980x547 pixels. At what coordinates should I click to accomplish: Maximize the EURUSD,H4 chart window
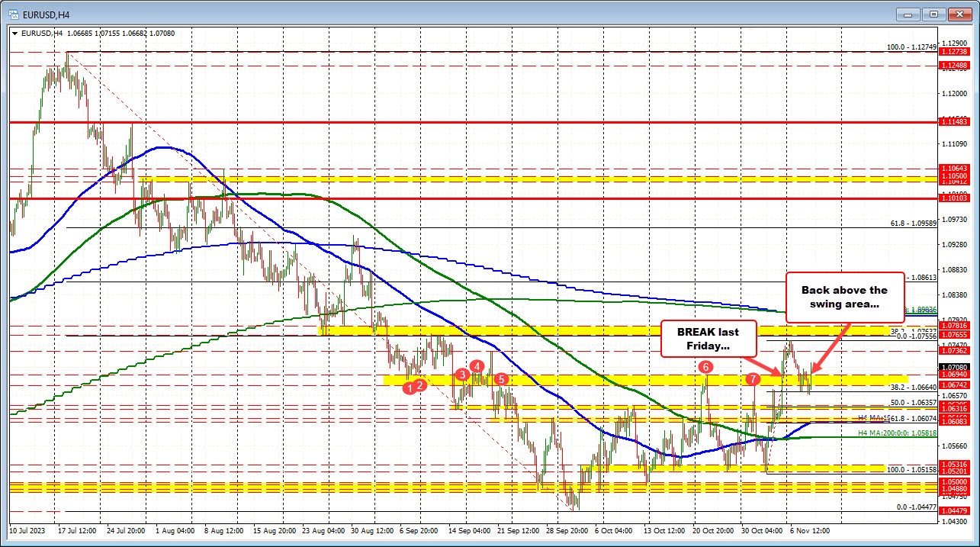934,14
